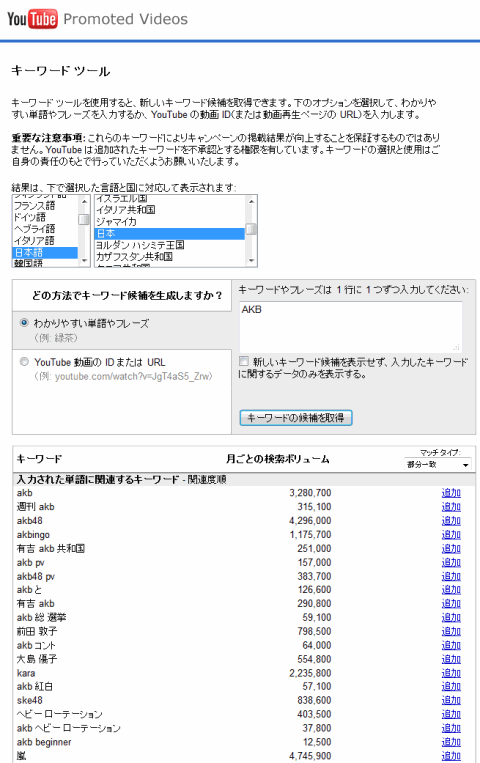Click the get keyword candidates button
480x763 pixels.
[x=295, y=418]
